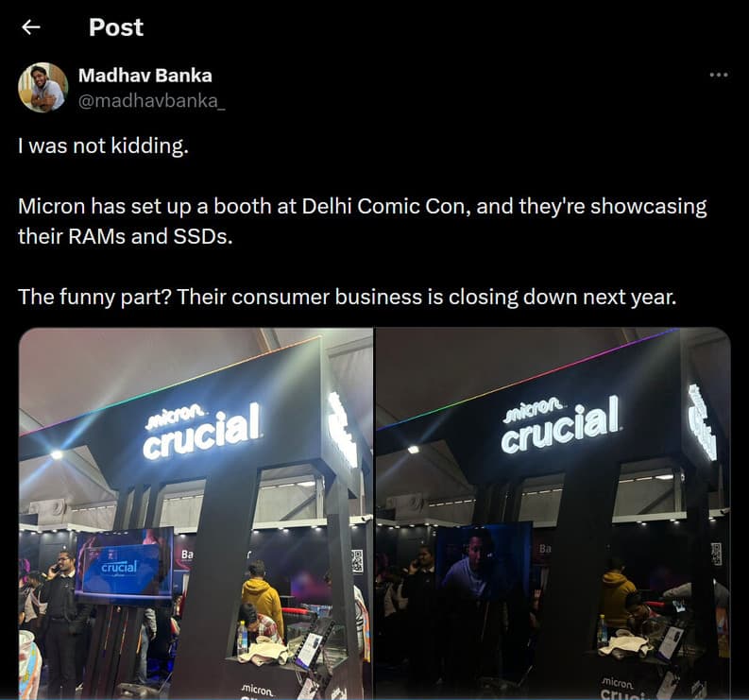Click the yellow hoodie person in right photo
The height and width of the screenshot is (700, 749).
(x=619, y=595)
